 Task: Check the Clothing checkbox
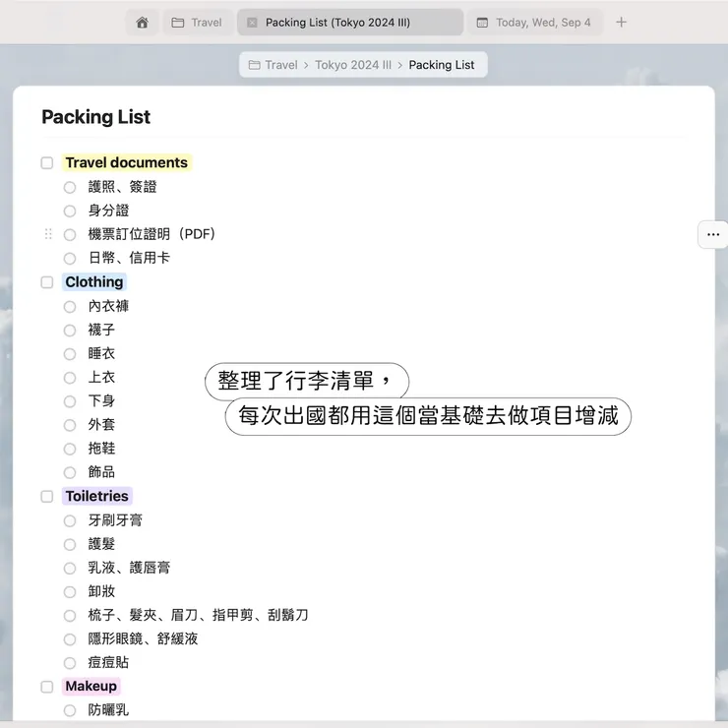click(47, 282)
